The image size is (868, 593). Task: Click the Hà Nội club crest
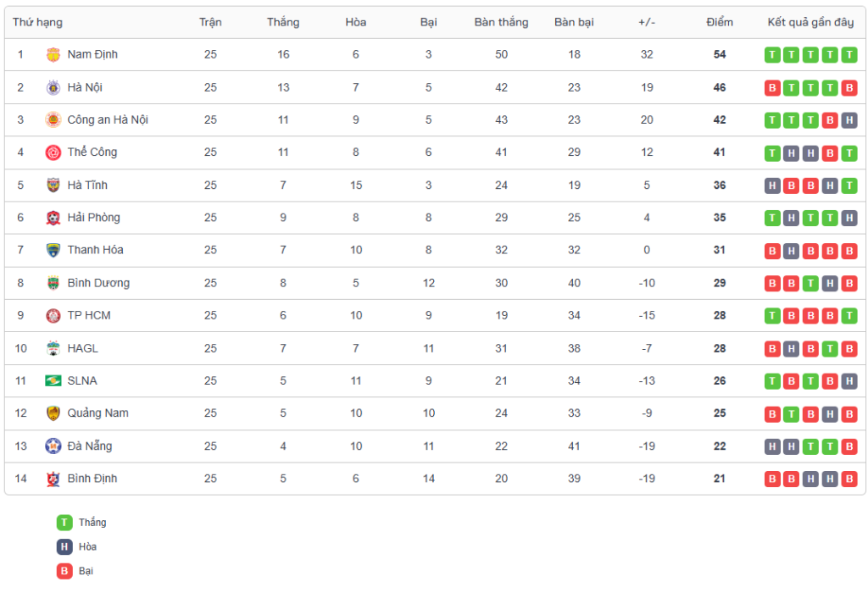coord(53,87)
